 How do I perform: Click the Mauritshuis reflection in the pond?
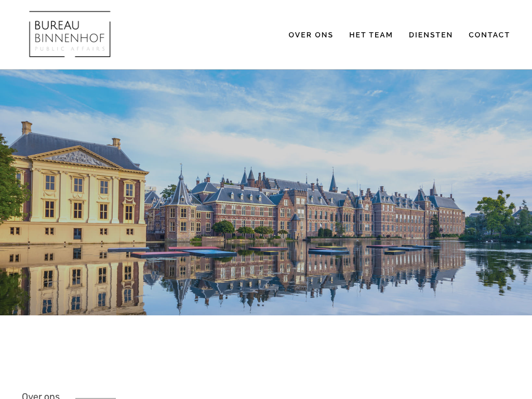(x=73, y=280)
